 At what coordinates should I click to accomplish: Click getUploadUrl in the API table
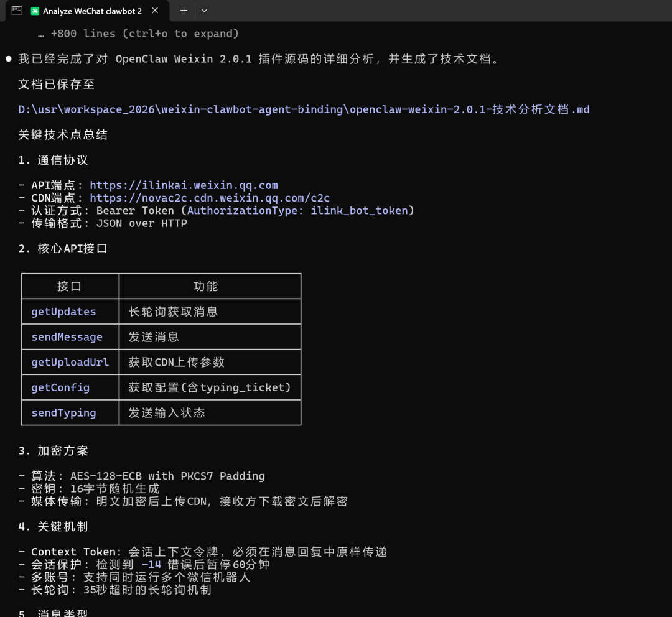click(x=70, y=362)
